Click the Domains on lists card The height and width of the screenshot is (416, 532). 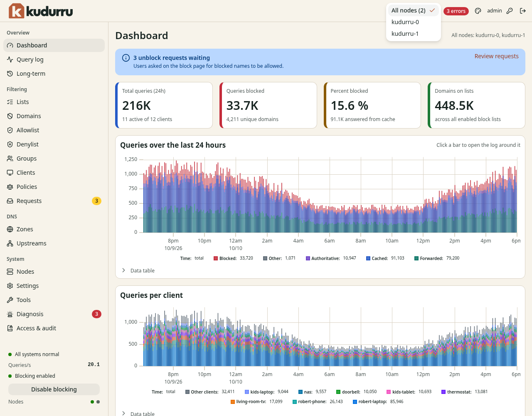coord(476,105)
